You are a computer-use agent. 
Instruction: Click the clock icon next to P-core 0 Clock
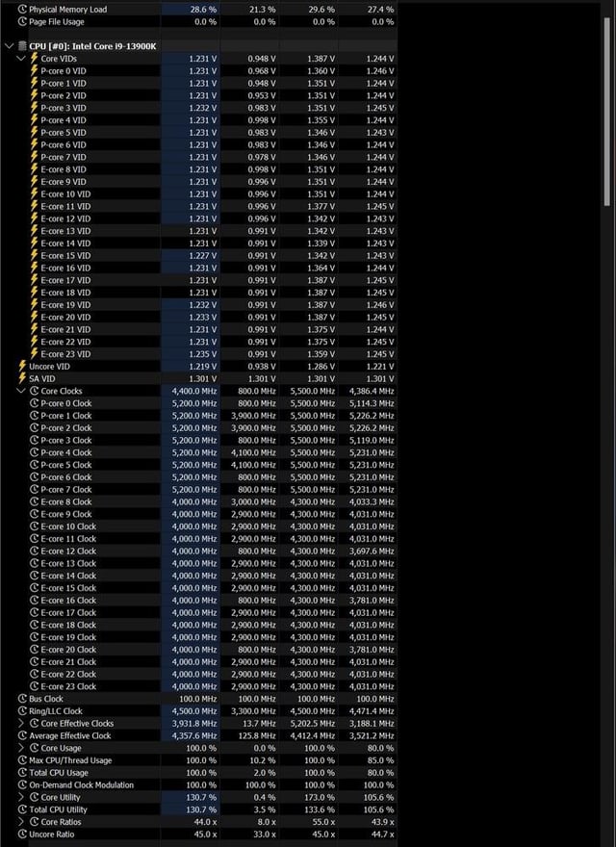pyautogui.click(x=34, y=403)
